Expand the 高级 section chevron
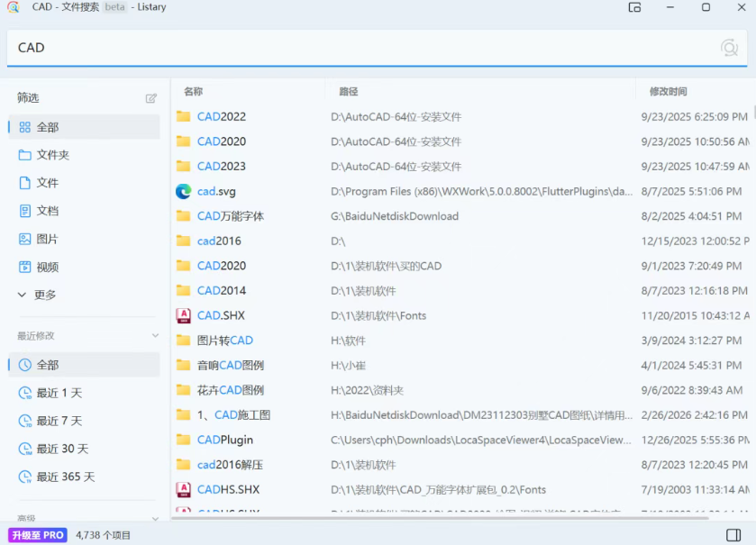 tap(155, 519)
